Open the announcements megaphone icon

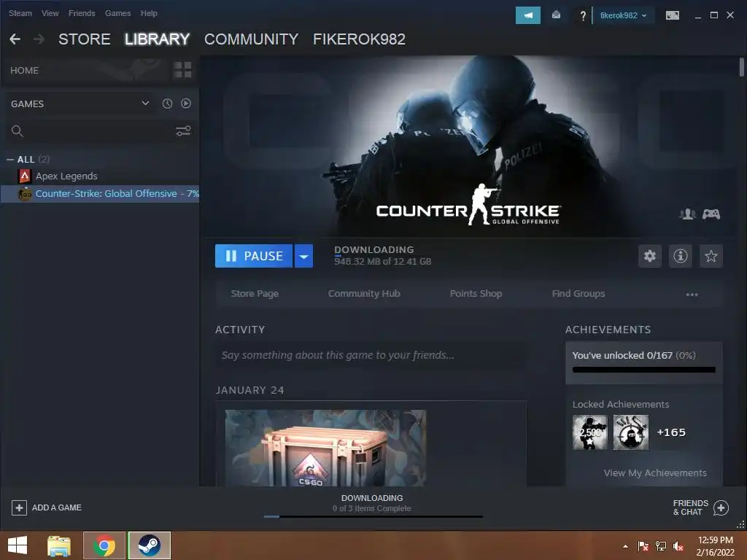tap(528, 15)
